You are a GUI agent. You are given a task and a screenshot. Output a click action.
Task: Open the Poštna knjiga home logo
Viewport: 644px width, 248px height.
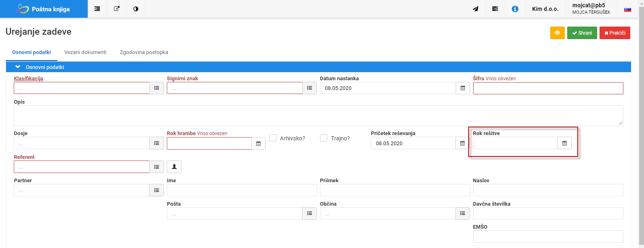[x=44, y=9]
